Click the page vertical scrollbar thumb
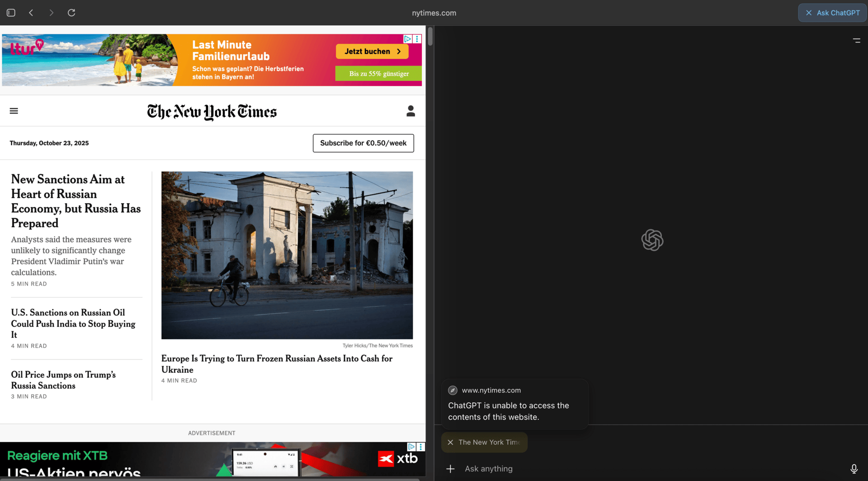 tap(430, 36)
